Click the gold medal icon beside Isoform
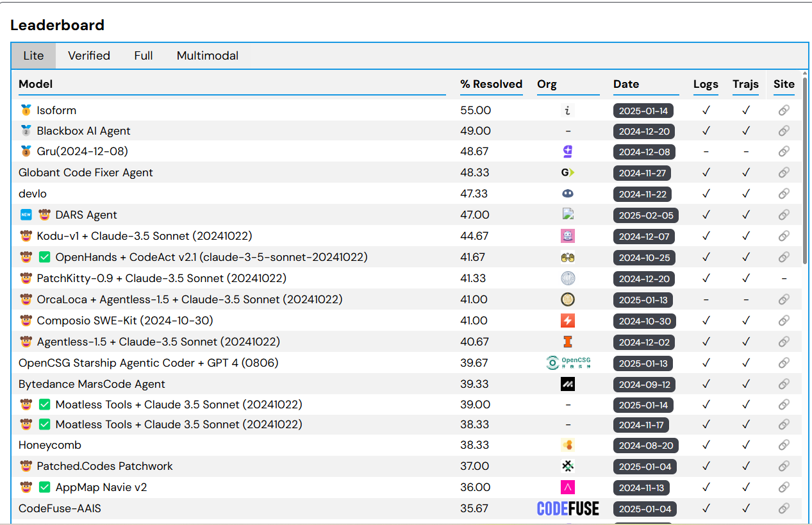812x525 pixels. click(x=26, y=110)
